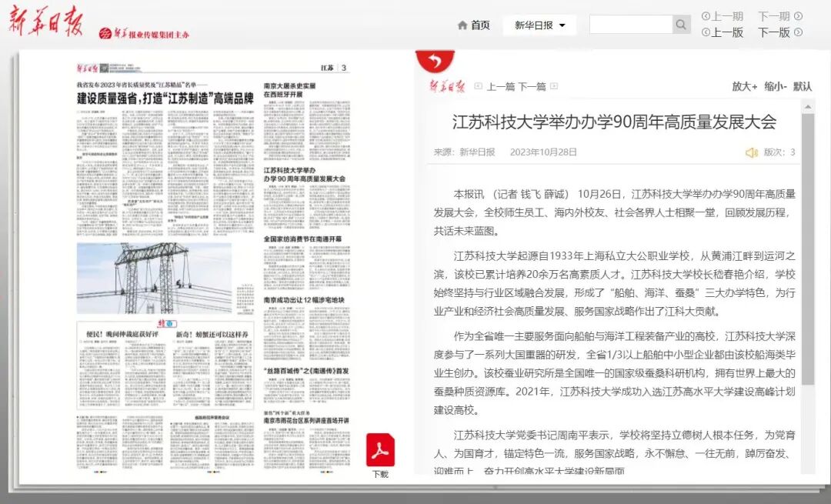Click the search input field

(x=631, y=24)
